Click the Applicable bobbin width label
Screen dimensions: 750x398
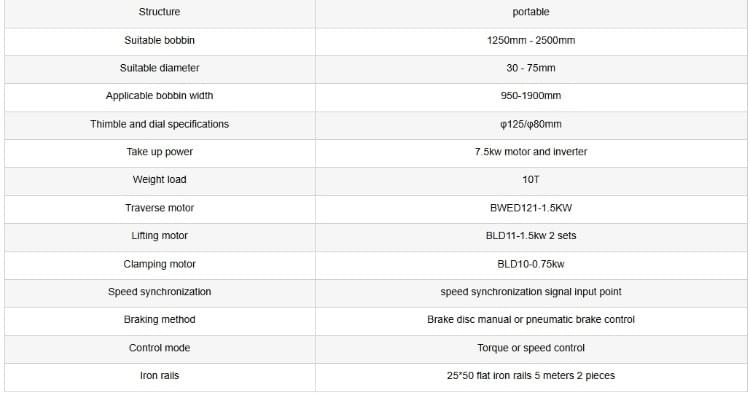coord(160,96)
